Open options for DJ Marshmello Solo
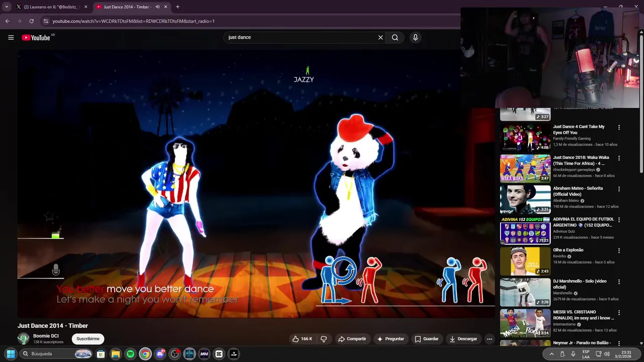Viewport: 644px width, 362px height. tap(619, 282)
